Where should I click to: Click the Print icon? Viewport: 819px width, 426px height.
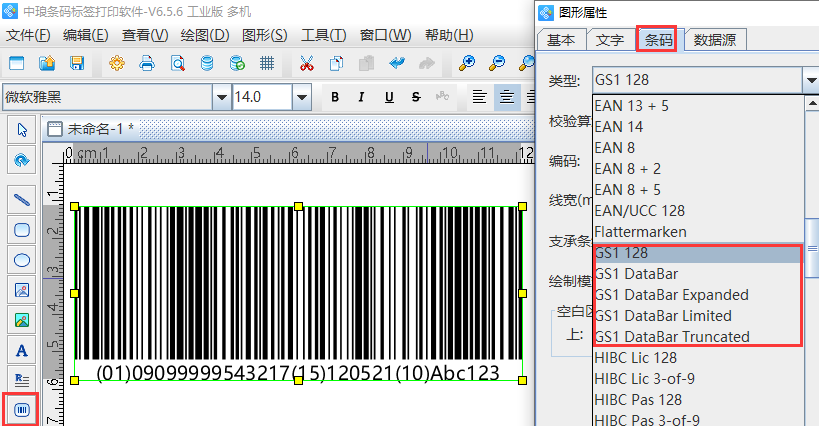tap(147, 64)
